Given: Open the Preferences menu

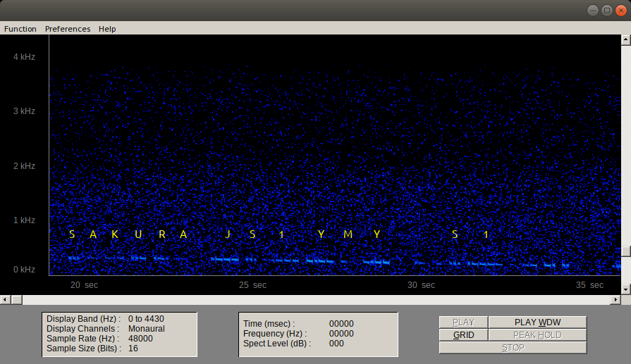Looking at the screenshot, I should click(68, 29).
